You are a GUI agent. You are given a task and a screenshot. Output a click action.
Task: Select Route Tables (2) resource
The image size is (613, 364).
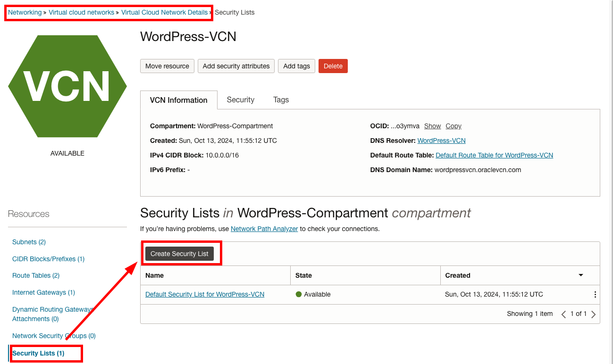click(36, 275)
